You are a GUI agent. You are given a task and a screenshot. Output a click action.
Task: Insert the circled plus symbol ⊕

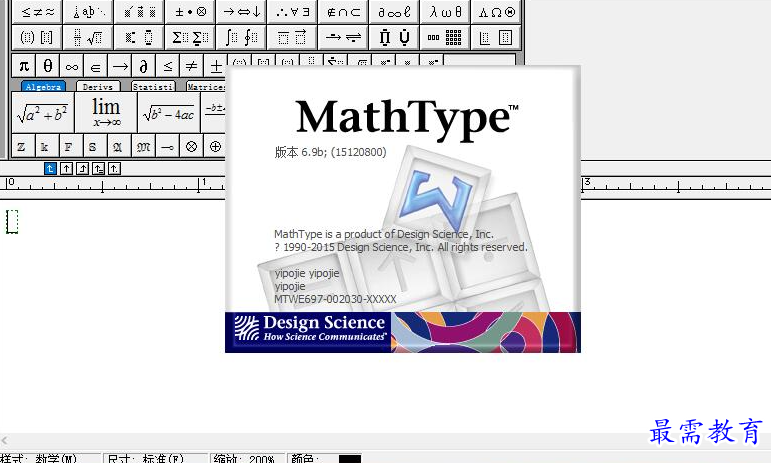(x=215, y=146)
